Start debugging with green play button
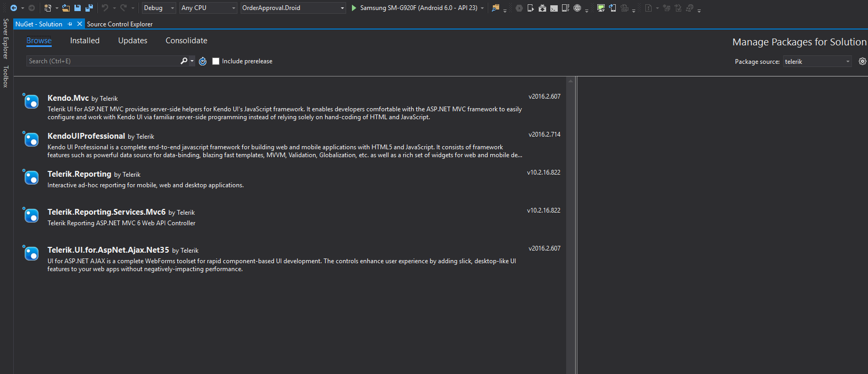This screenshot has height=374, width=868. pyautogui.click(x=354, y=8)
